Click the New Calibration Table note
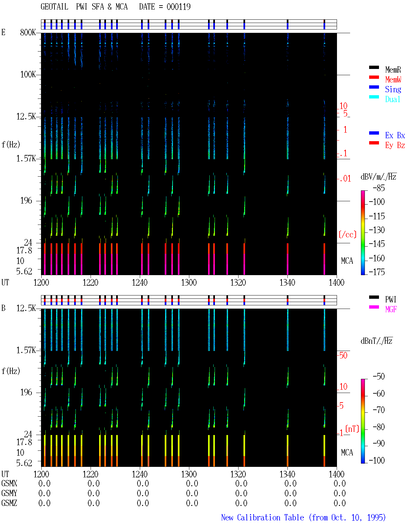 (x=304, y=518)
